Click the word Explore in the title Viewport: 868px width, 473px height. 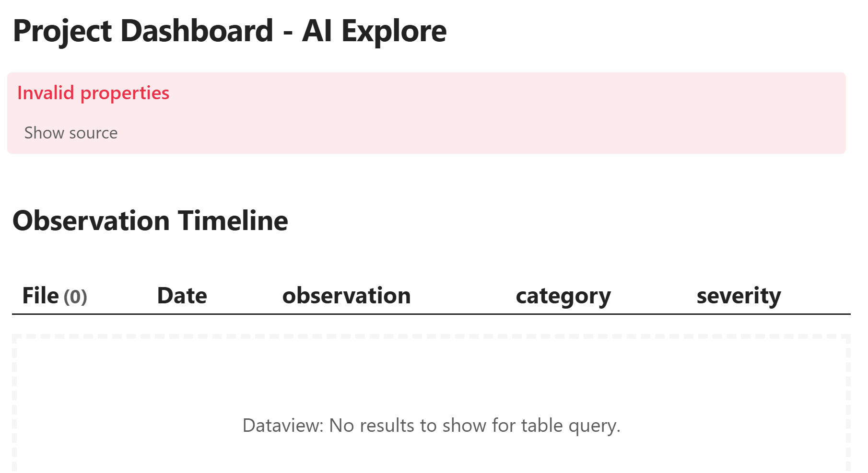click(393, 31)
